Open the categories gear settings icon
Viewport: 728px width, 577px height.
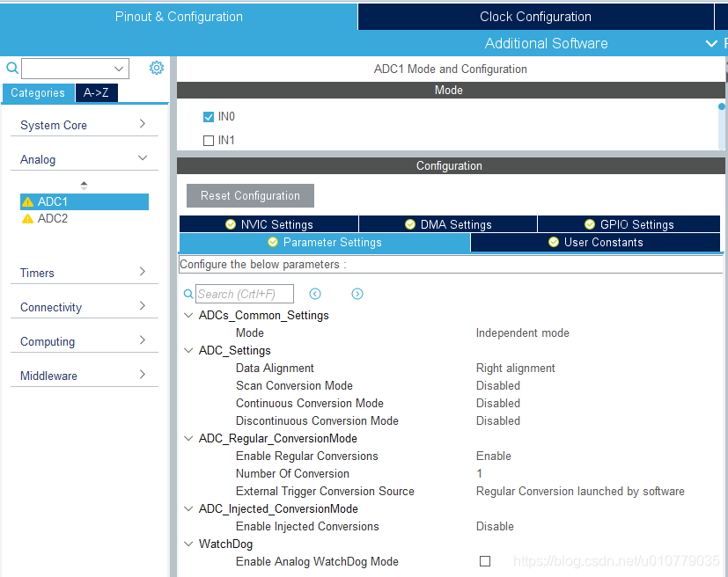point(157,68)
